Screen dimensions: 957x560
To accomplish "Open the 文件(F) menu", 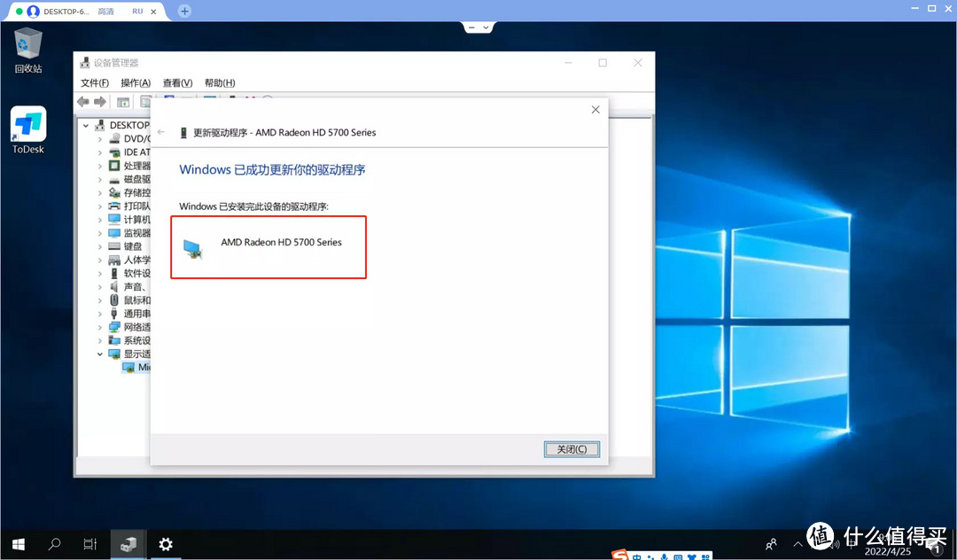I will point(95,83).
